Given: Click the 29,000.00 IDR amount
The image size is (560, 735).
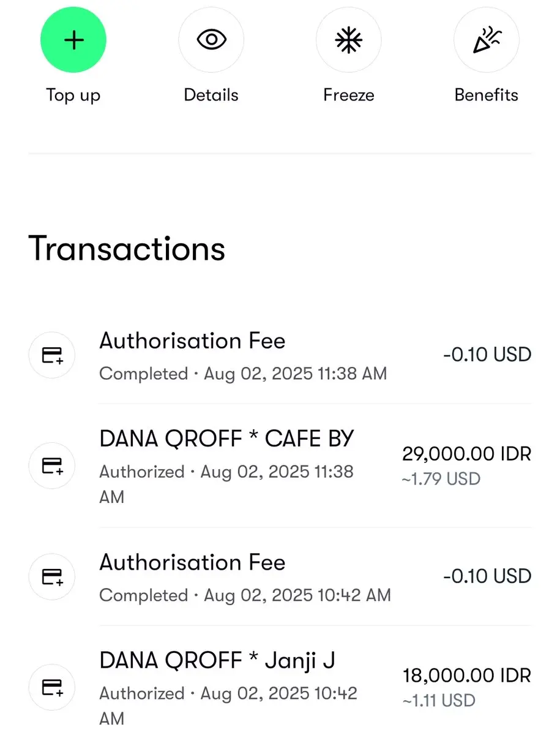Looking at the screenshot, I should pyautogui.click(x=467, y=454).
